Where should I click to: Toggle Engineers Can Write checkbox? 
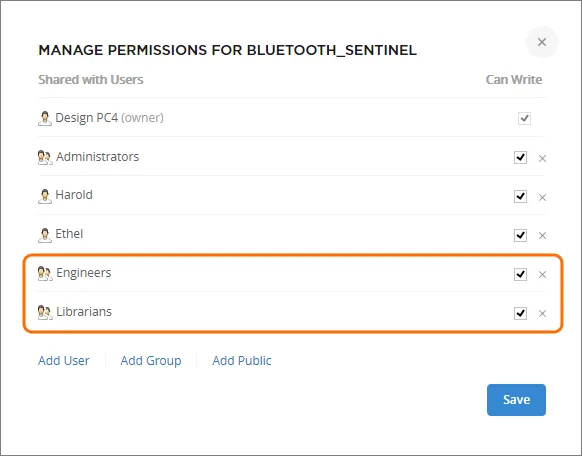[x=520, y=274]
